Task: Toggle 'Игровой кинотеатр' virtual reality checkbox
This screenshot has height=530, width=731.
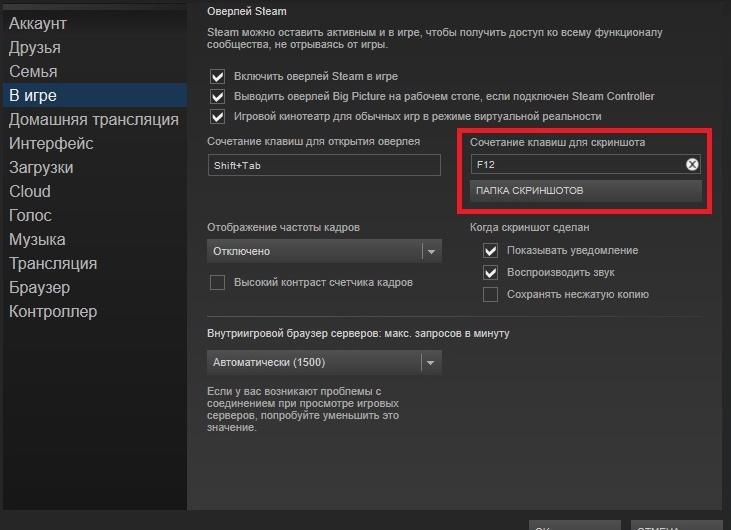Action: [217, 117]
